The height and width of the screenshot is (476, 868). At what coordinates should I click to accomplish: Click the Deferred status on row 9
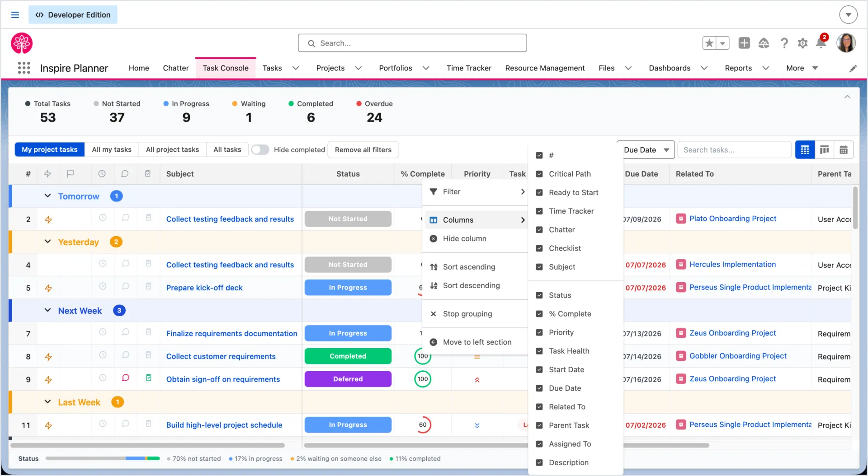348,379
